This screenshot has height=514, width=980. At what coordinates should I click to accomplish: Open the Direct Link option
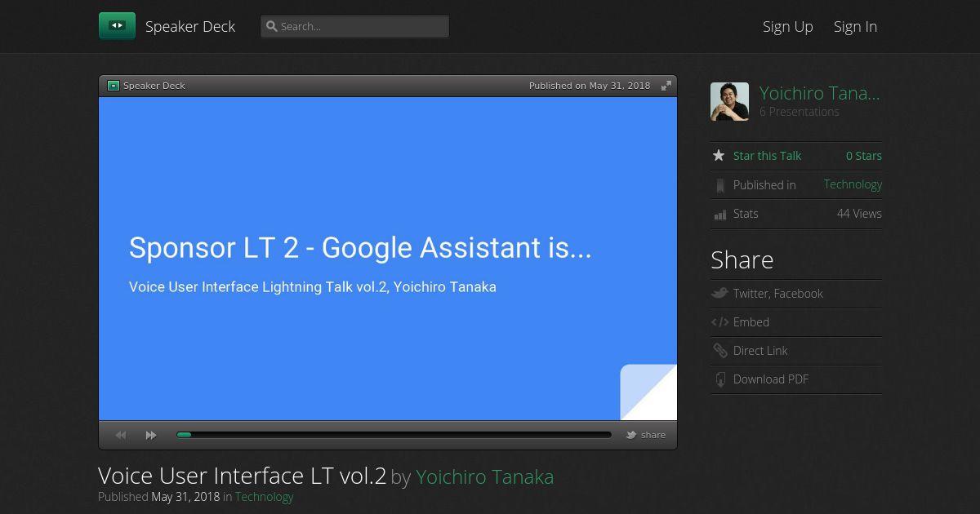coord(760,351)
